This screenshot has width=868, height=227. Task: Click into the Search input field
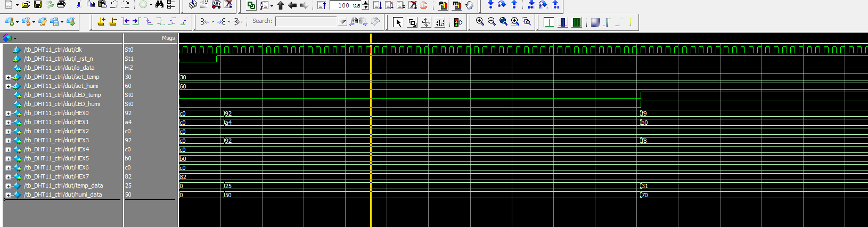coord(307,21)
